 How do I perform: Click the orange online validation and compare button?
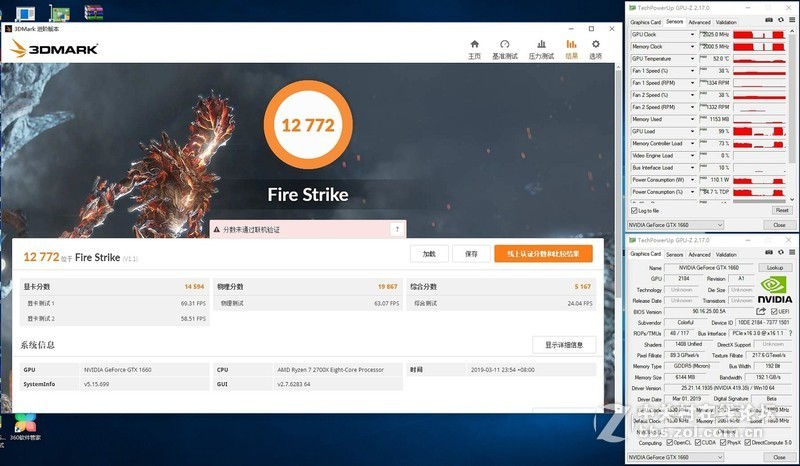[x=543, y=254]
